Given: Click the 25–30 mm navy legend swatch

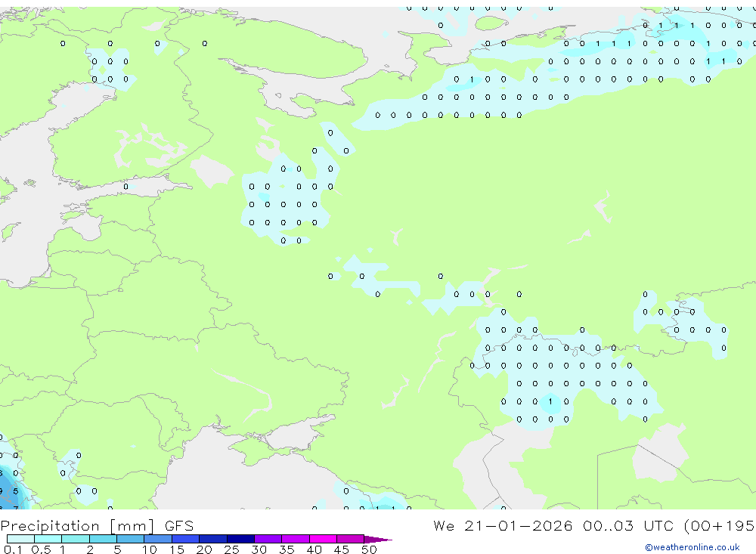Looking at the screenshot, I should click(240, 539).
